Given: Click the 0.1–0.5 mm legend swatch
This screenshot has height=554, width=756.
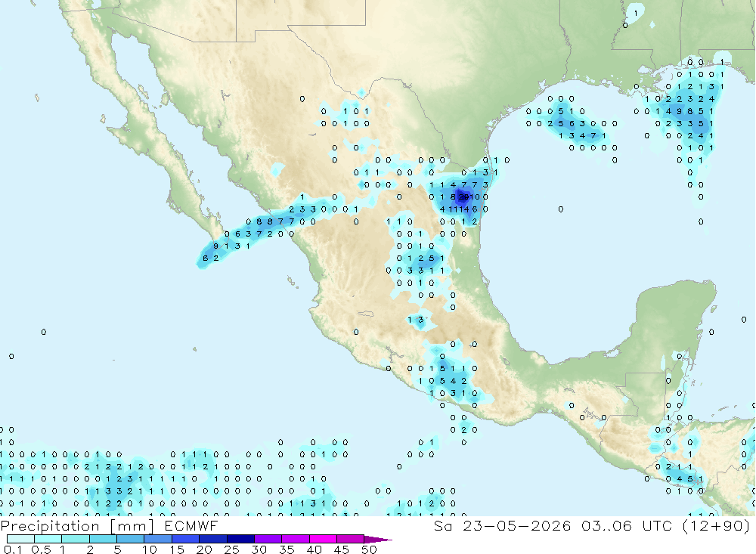Looking at the screenshot, I should tap(20, 539).
